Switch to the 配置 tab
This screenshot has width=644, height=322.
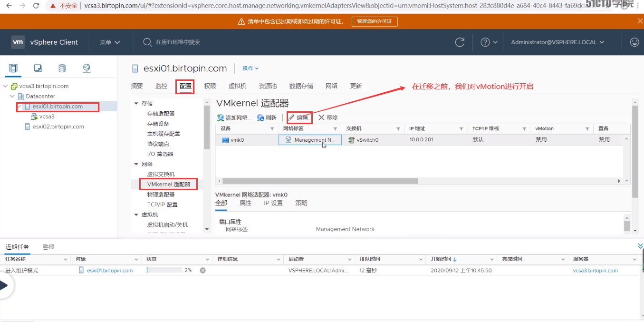[185, 86]
